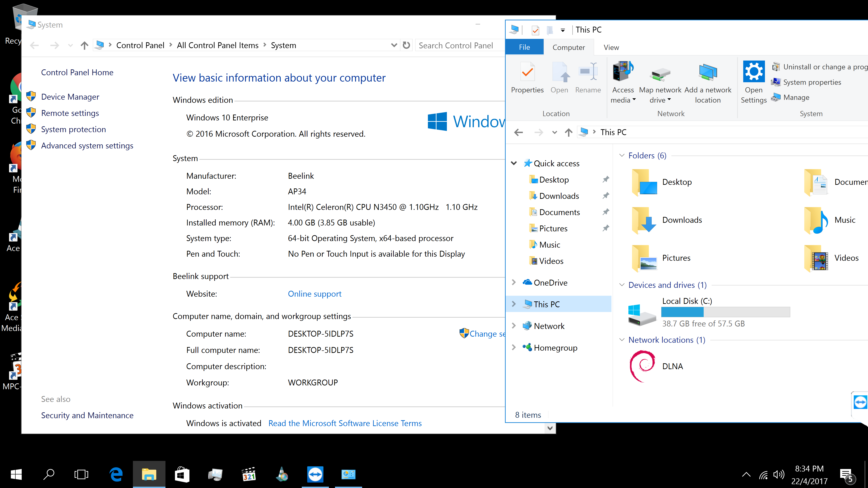Viewport: 868px width, 488px height.
Task: Go up one level in System window
Action: tap(84, 45)
